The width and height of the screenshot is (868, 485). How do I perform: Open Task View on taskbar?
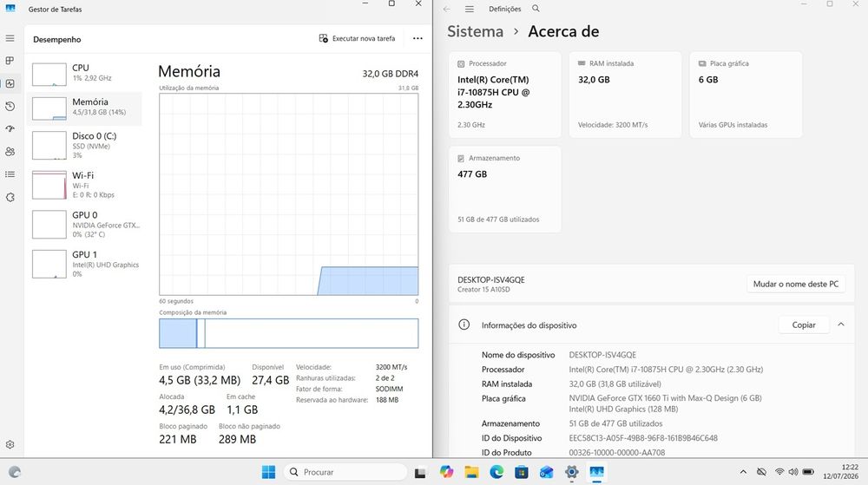pos(420,472)
